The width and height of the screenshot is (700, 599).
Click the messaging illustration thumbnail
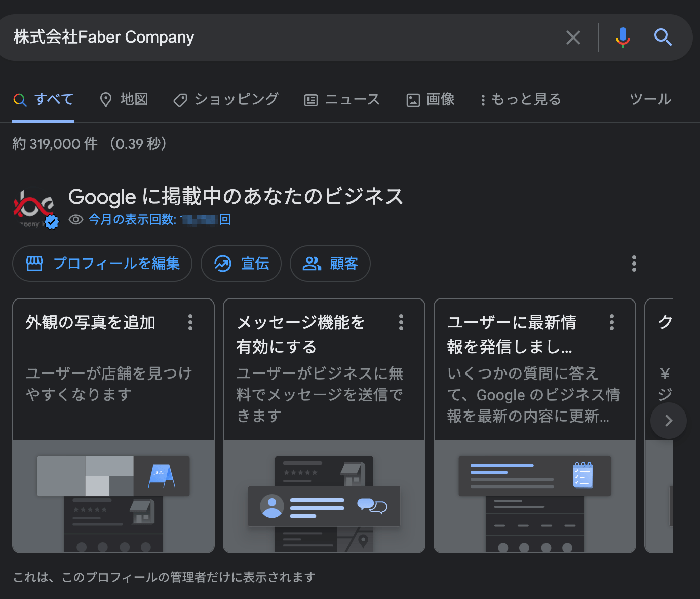coord(324,497)
